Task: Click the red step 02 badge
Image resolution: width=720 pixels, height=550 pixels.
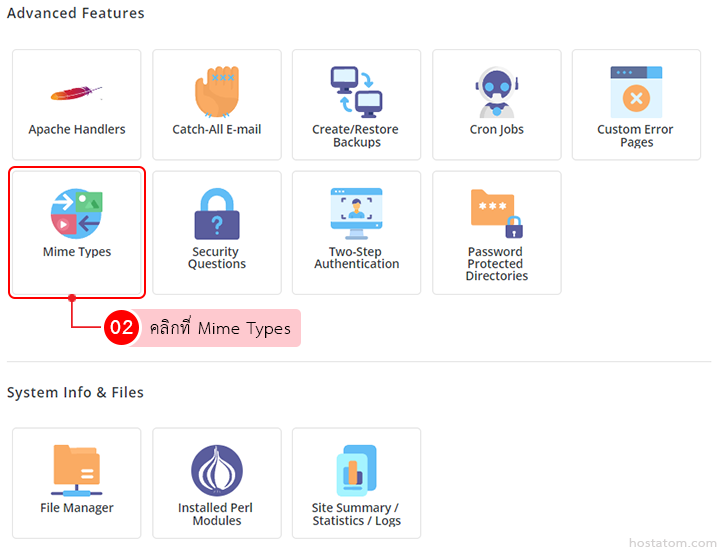Action: (121, 328)
